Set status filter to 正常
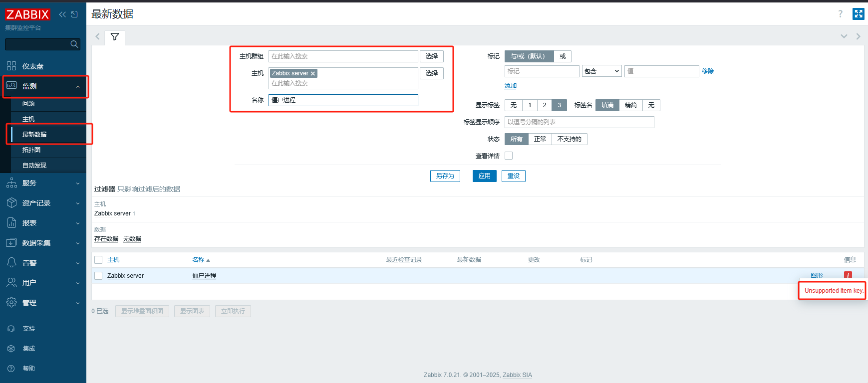Screen dimensions: 868x383 (540, 139)
